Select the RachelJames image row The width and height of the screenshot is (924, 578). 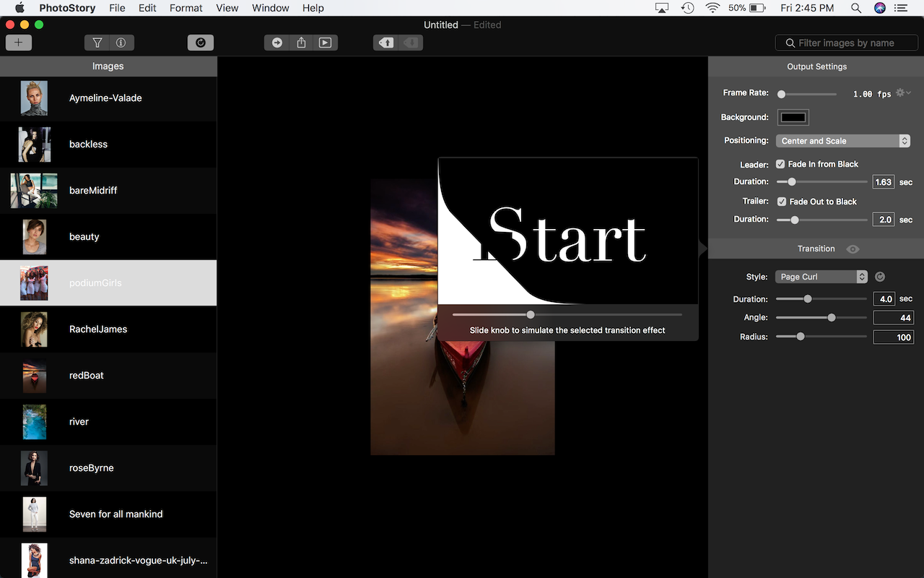108,329
